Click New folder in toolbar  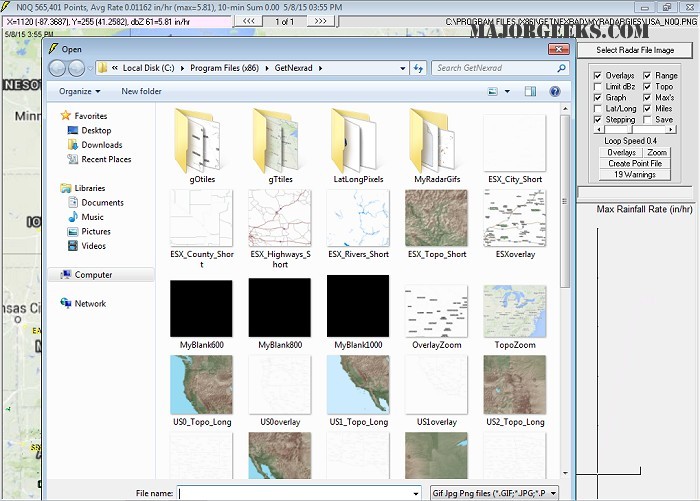pos(141,91)
